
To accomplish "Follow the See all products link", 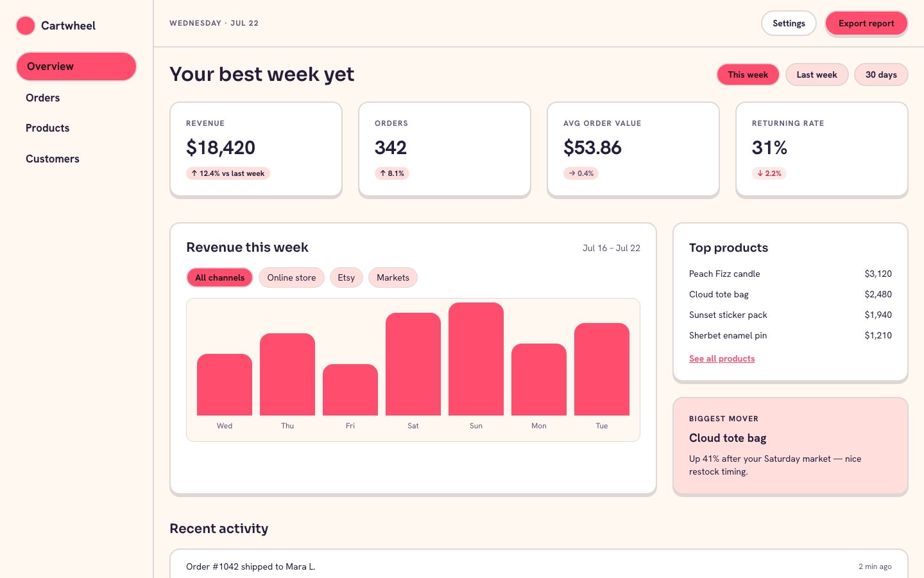I will pos(722,358).
